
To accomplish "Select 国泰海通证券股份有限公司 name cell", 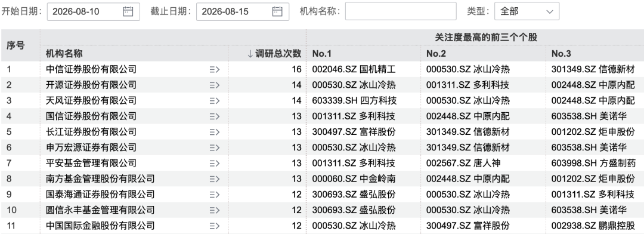I will (100, 195).
